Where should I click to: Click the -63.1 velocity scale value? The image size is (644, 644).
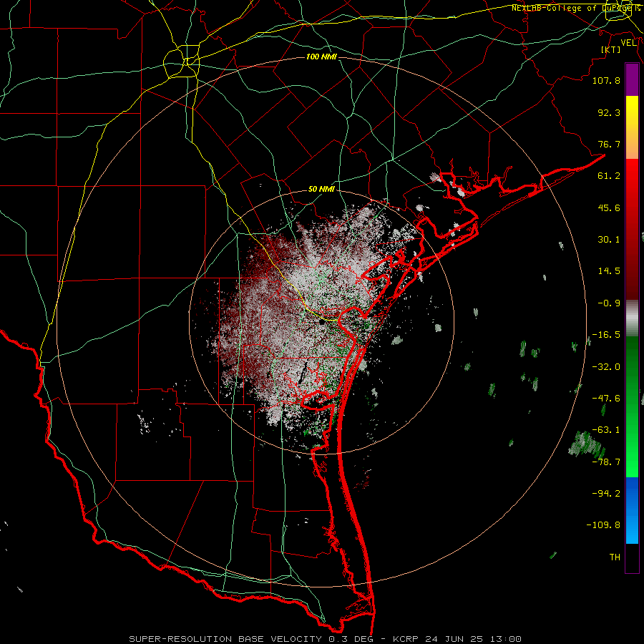[x=606, y=430]
